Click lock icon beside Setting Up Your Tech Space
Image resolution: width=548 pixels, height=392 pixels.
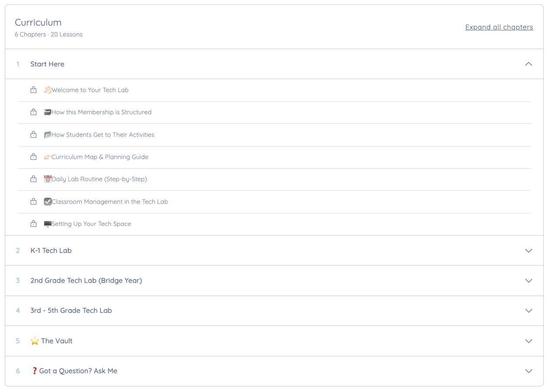[x=33, y=224]
